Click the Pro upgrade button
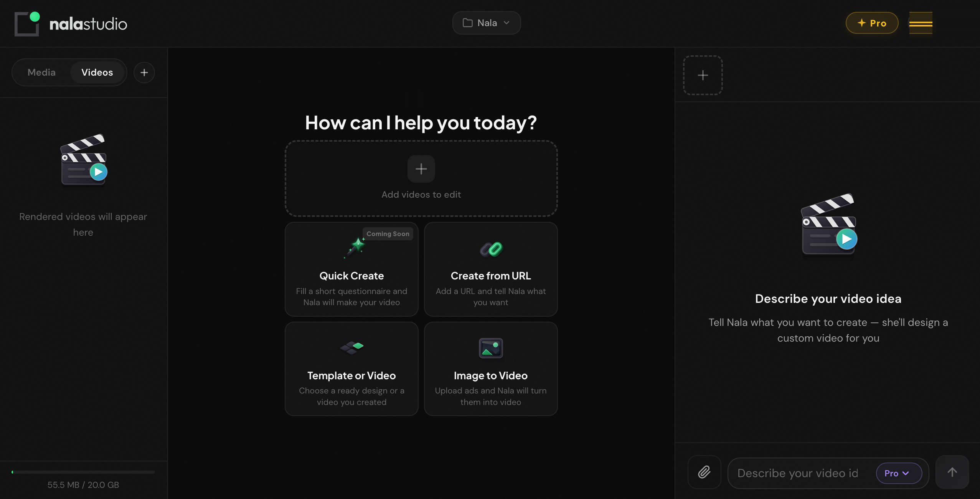The height and width of the screenshot is (499, 980). 871,23
